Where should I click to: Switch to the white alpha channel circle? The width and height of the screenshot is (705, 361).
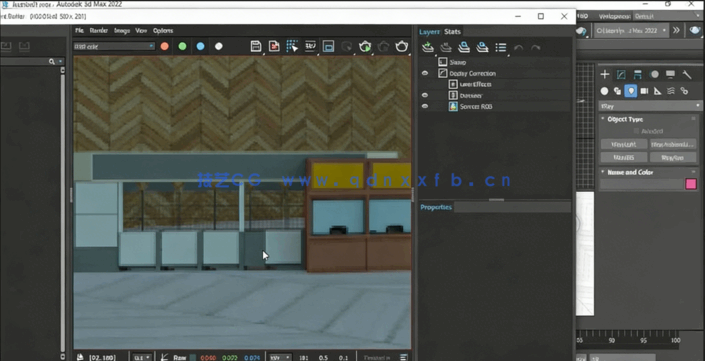(219, 46)
